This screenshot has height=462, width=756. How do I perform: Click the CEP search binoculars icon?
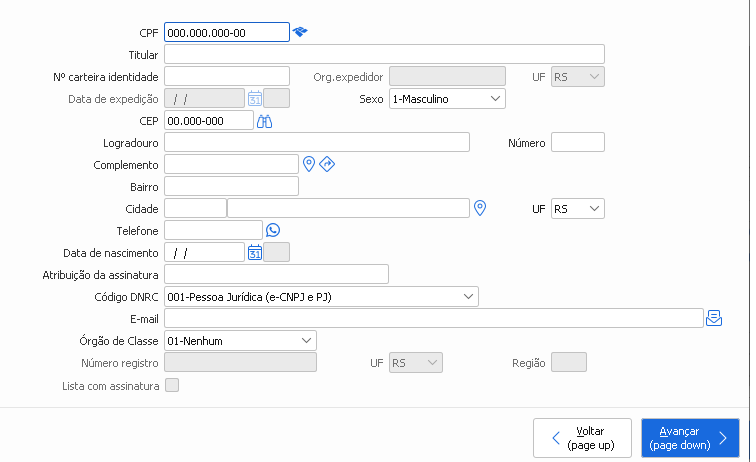(x=265, y=121)
